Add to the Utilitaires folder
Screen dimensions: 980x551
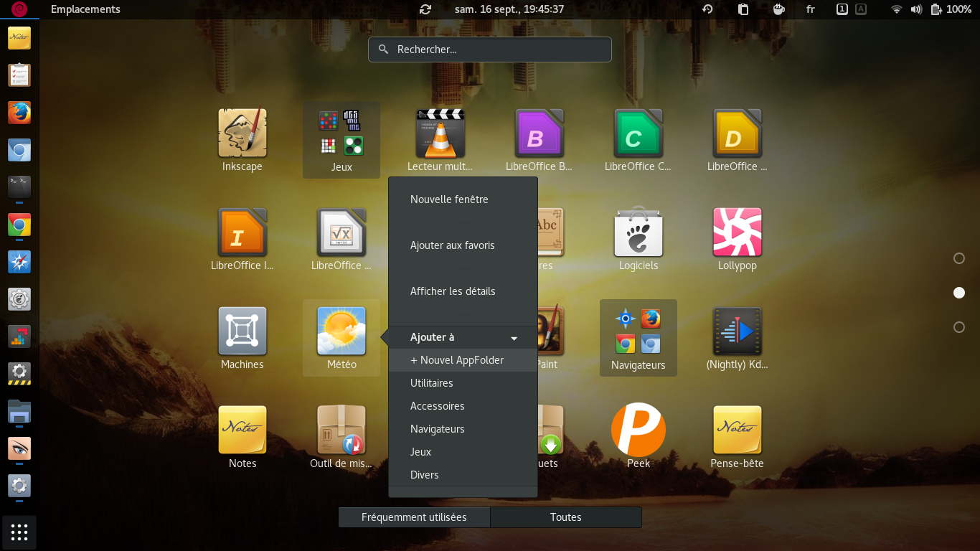pyautogui.click(x=463, y=383)
